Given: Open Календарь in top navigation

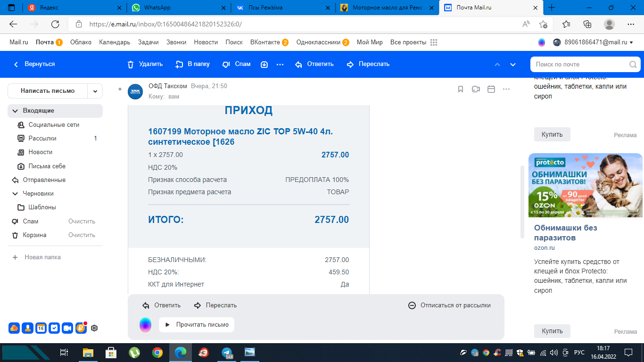Looking at the screenshot, I should (x=115, y=42).
